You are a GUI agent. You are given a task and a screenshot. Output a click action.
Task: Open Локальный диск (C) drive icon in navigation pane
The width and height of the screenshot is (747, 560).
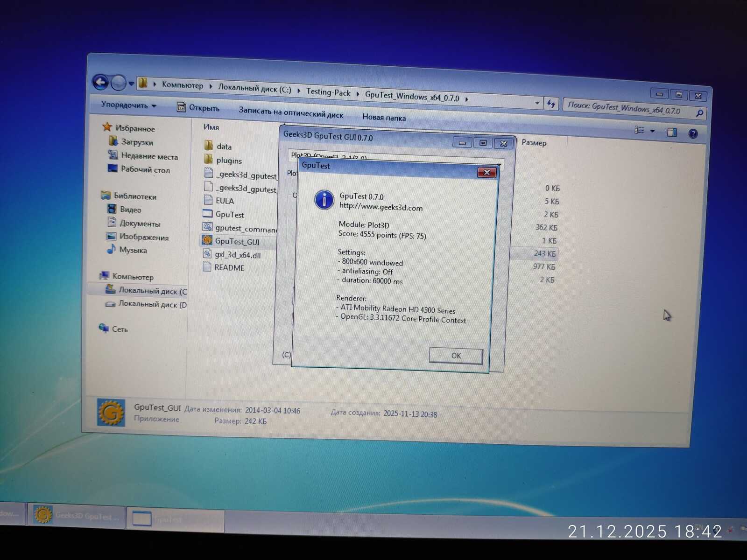point(110,289)
